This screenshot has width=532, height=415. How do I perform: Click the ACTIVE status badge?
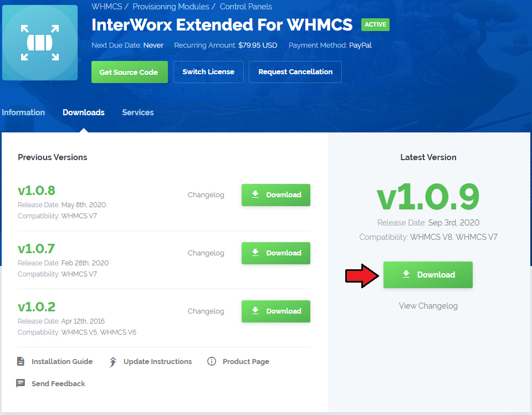[x=375, y=24]
